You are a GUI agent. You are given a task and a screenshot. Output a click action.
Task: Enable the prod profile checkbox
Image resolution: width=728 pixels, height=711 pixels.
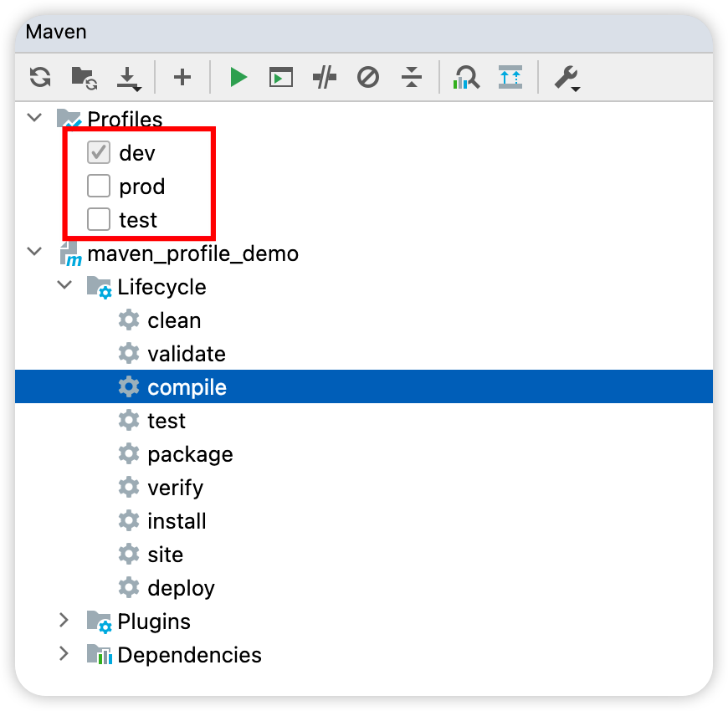coord(99,186)
